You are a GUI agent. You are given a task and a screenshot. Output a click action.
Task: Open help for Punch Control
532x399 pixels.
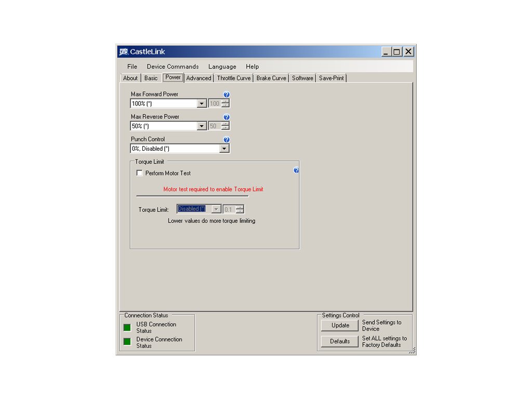click(x=227, y=139)
